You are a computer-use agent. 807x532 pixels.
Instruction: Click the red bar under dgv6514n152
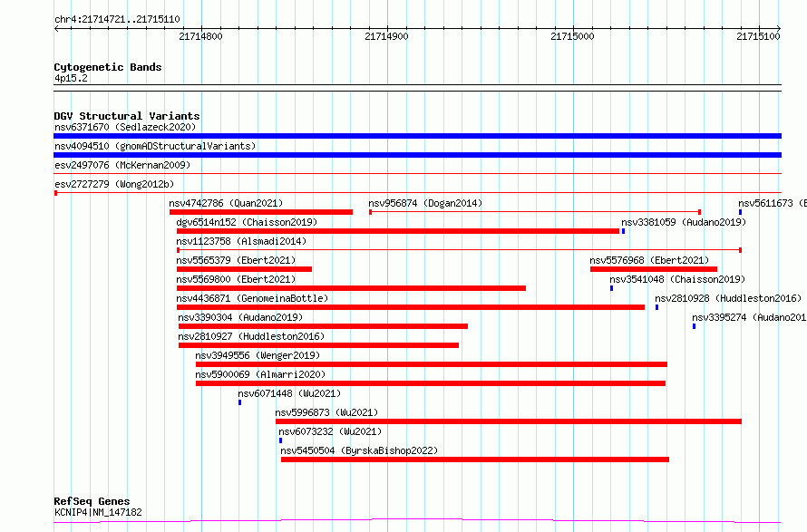point(398,231)
